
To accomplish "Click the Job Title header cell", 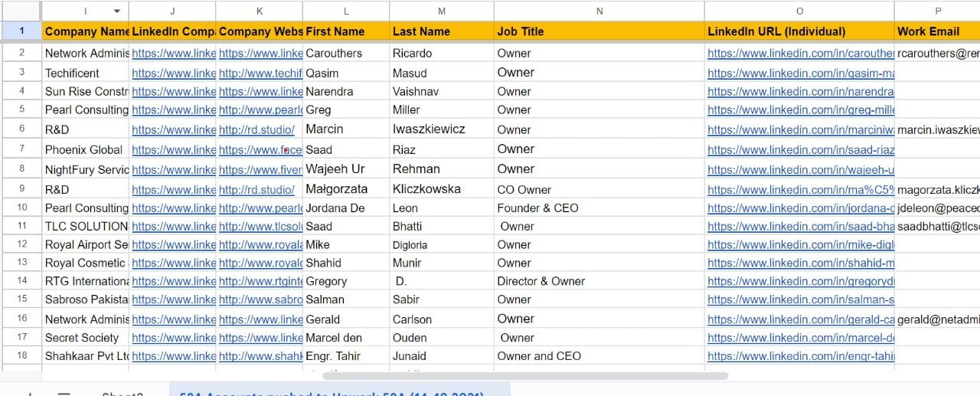I will pos(599,31).
